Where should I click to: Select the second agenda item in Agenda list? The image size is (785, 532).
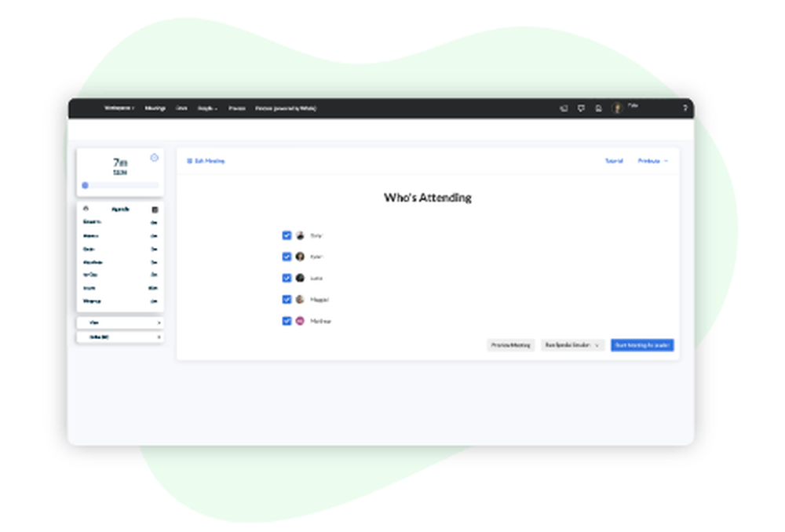point(120,235)
